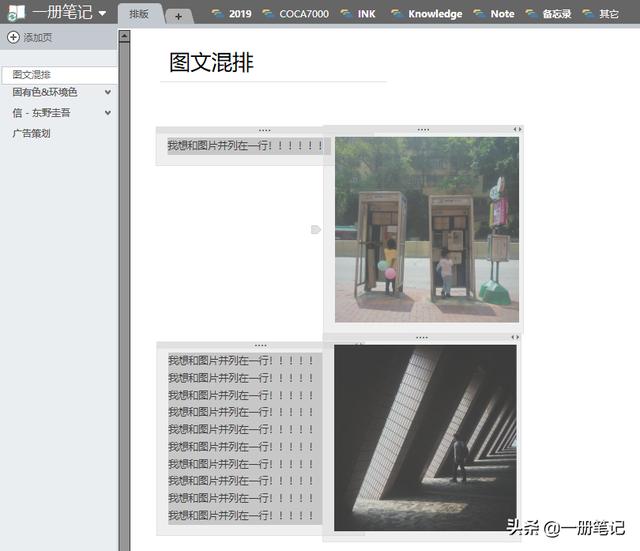Click the section group icon before INK
The image size is (640, 551).
click(346, 14)
